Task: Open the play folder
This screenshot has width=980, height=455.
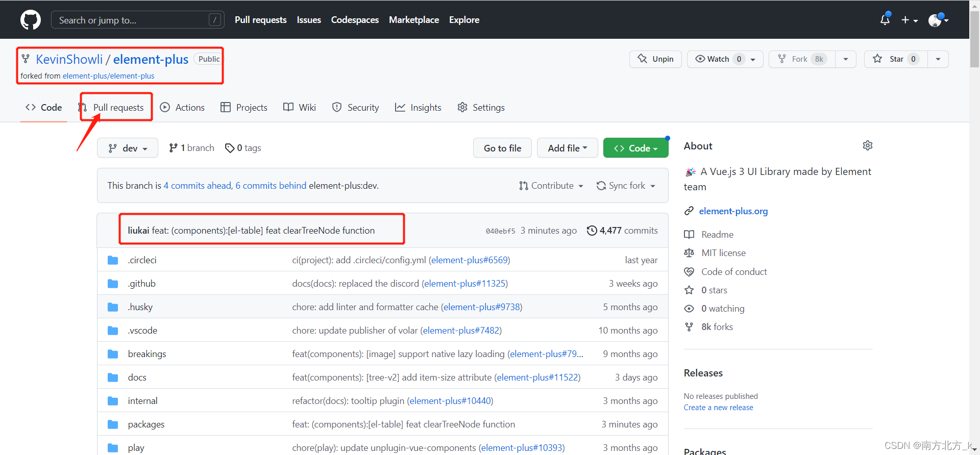Action: 136,448
